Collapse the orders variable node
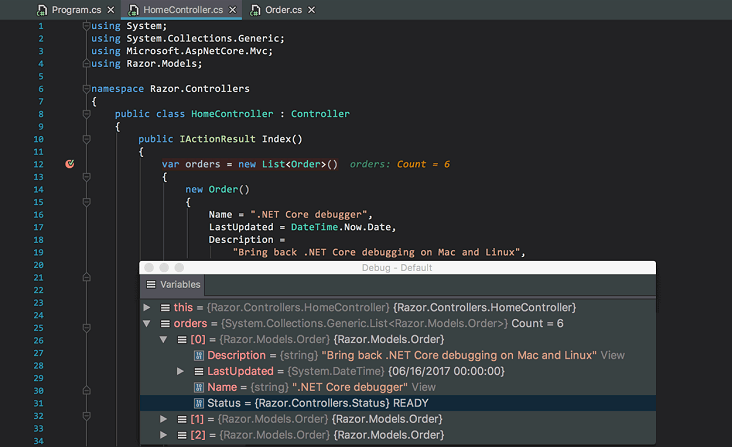Screen dimensions: 732x447 coord(148,323)
